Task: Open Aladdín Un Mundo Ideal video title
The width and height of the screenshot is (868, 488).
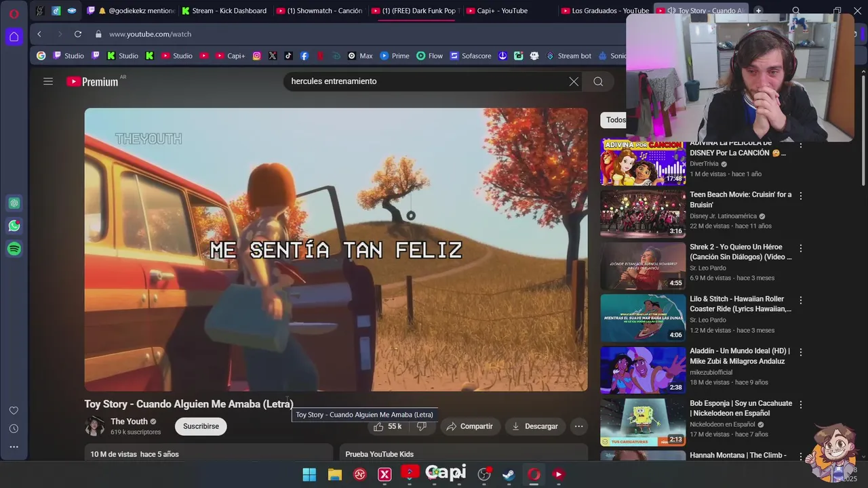Action: point(740,356)
